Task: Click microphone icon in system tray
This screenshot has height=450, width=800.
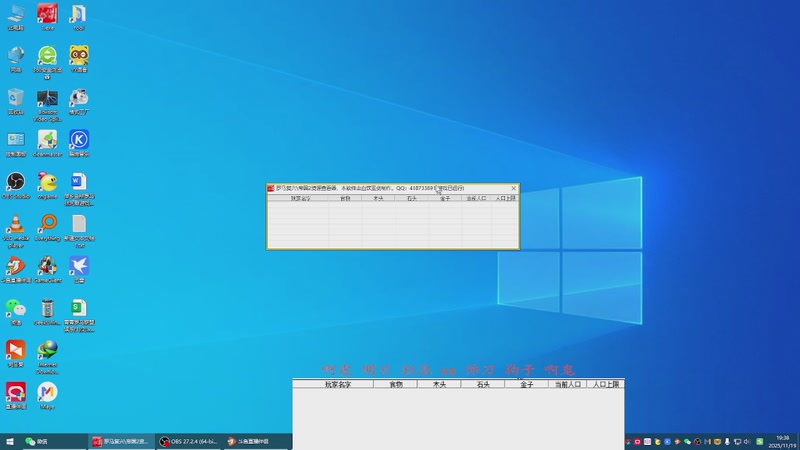Action: click(x=727, y=442)
